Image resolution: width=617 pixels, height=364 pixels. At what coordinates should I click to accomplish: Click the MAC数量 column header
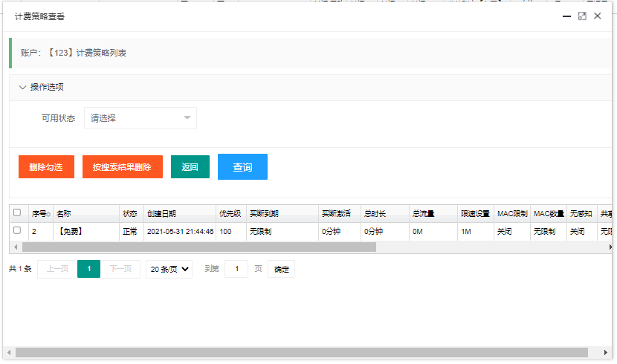[x=549, y=214]
